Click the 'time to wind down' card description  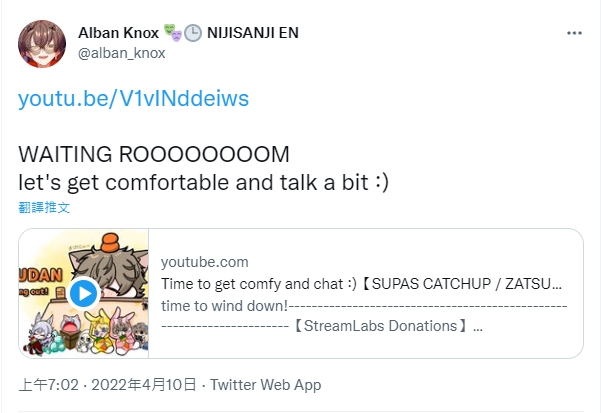224,306
